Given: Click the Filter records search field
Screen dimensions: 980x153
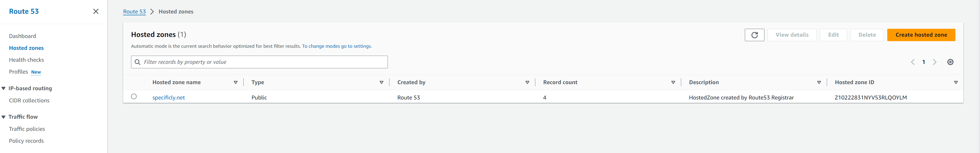Looking at the screenshot, I should (x=259, y=62).
